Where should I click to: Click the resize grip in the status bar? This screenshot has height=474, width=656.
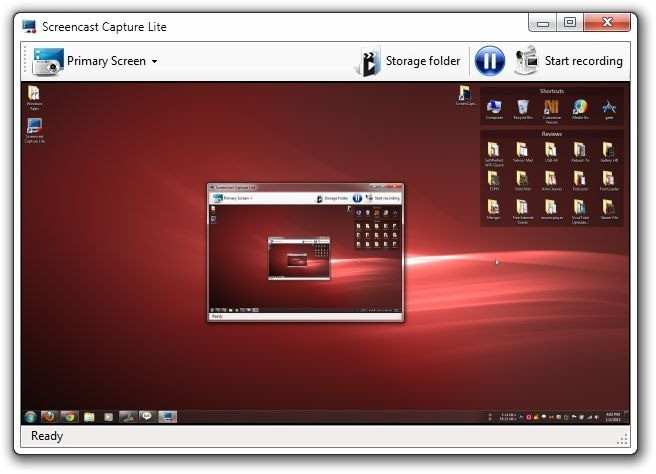623,439
